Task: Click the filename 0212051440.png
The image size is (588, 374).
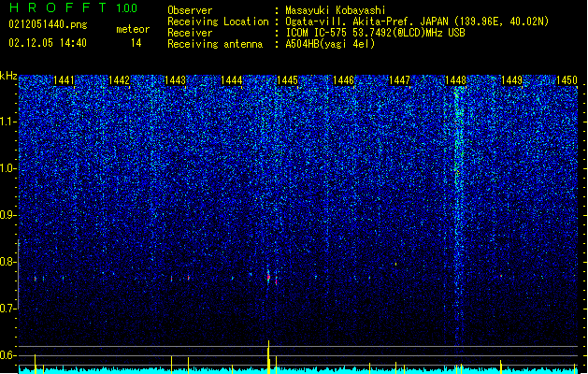Action: (48, 24)
